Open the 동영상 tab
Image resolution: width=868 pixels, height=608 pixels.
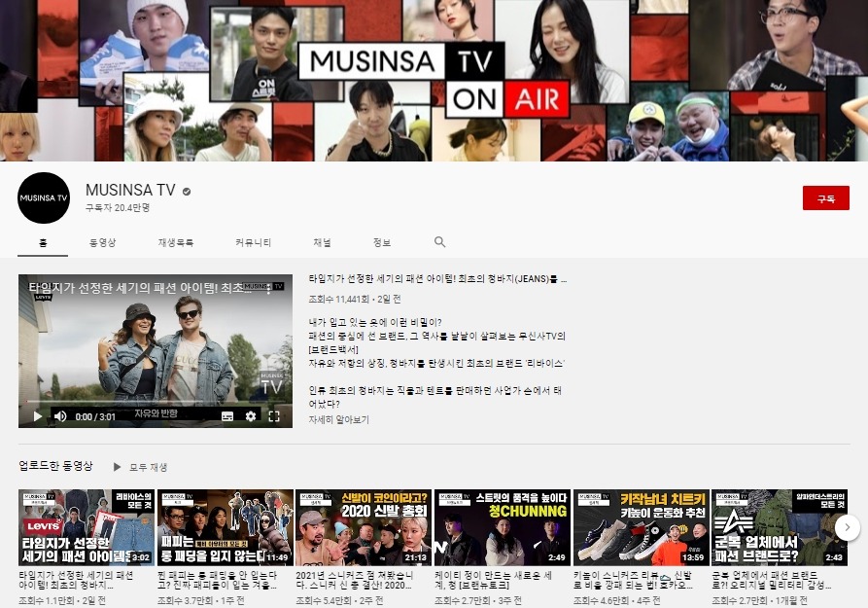click(x=103, y=242)
